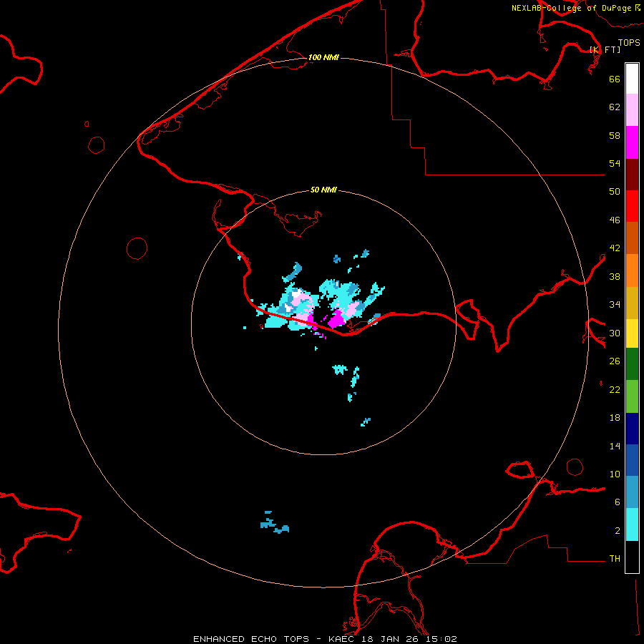Viewport: 644px width, 644px height.
Task: Click the '30' legend value
Action: [x=615, y=333]
